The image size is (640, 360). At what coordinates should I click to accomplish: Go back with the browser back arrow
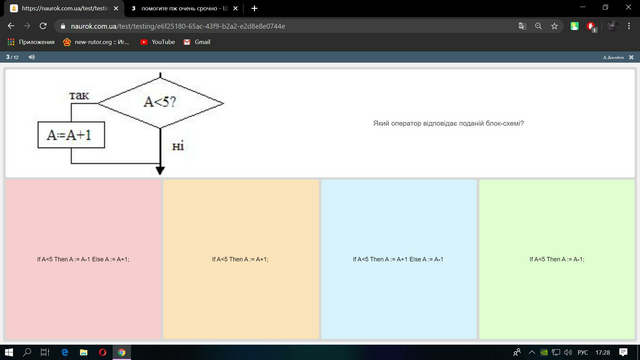coord(11,26)
